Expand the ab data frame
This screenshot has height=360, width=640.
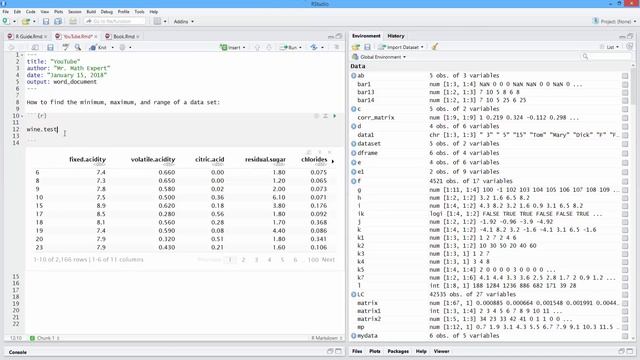click(x=353, y=76)
